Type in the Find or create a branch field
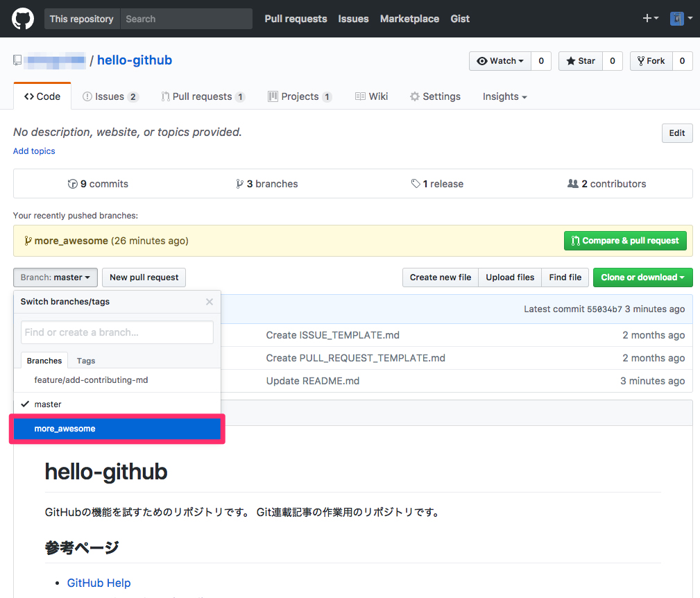The width and height of the screenshot is (700, 598). pos(117,332)
